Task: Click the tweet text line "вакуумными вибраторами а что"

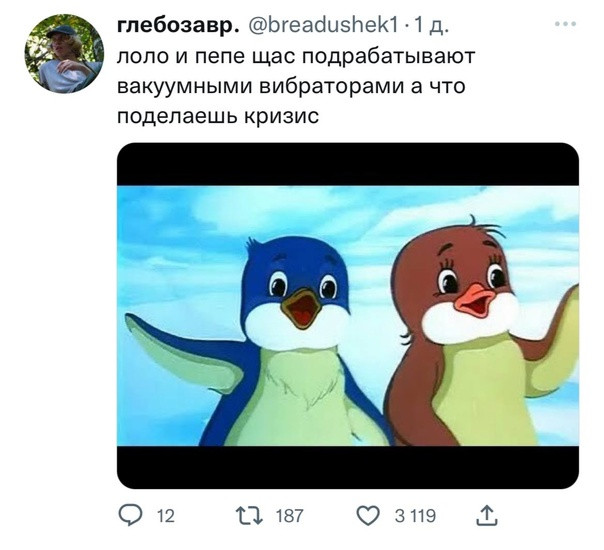Action: 291,86
